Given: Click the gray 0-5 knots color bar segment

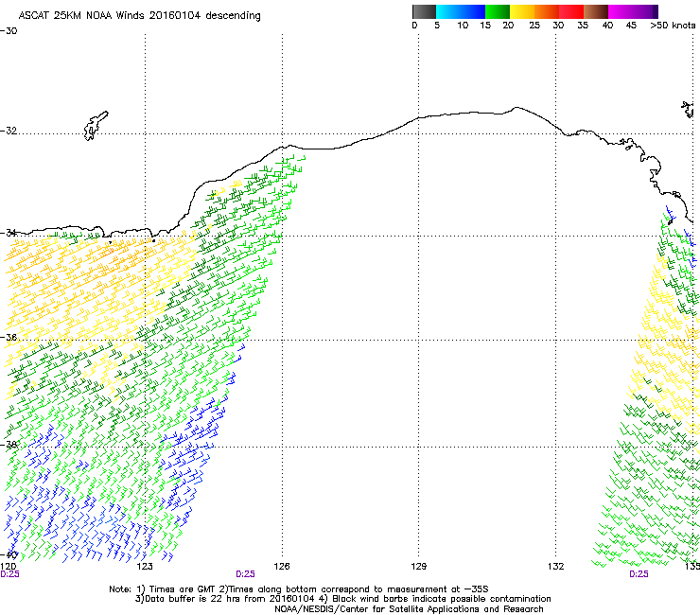Looking at the screenshot, I should pyautogui.click(x=424, y=11).
